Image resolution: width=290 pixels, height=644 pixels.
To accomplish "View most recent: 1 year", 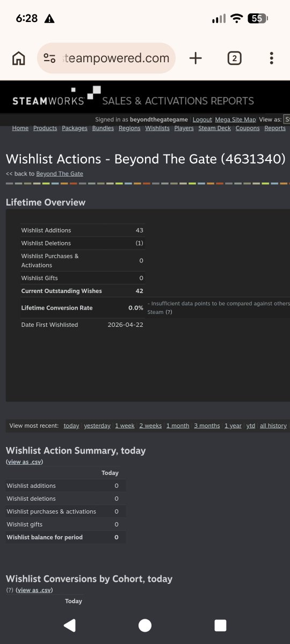I will click(233, 426).
